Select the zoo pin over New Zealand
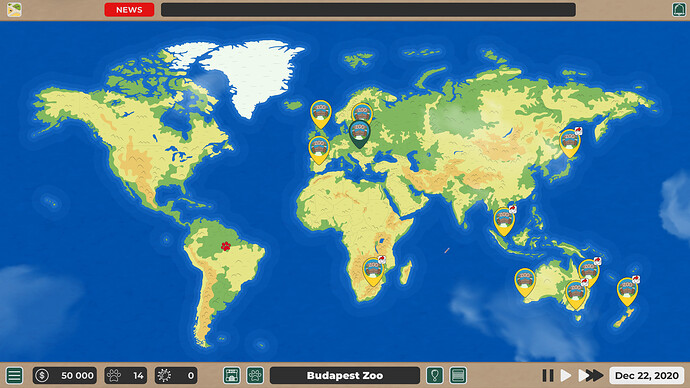This screenshot has width=690, height=388. pos(628,291)
